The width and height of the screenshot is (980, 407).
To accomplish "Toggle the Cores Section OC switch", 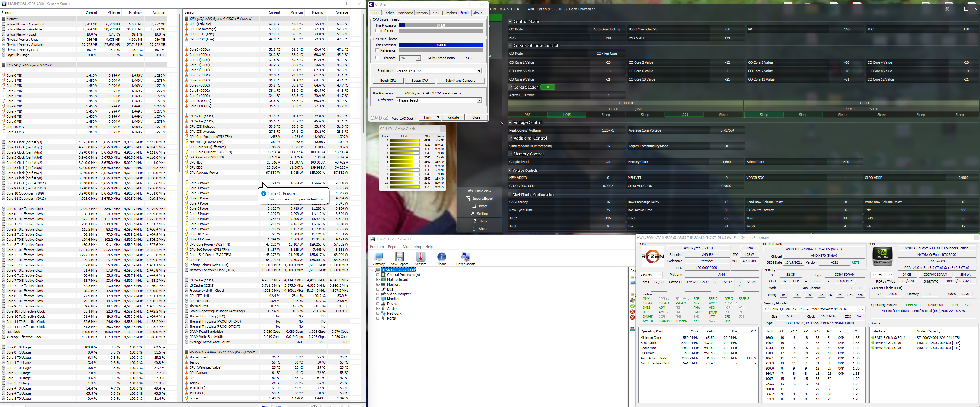I will 548,87.
